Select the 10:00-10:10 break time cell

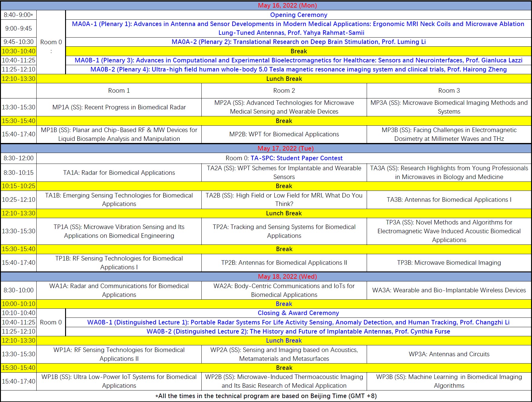(x=18, y=304)
